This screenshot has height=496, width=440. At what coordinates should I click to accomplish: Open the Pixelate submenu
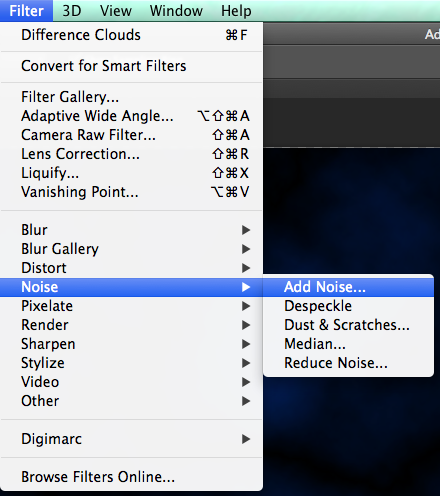[x=131, y=306]
